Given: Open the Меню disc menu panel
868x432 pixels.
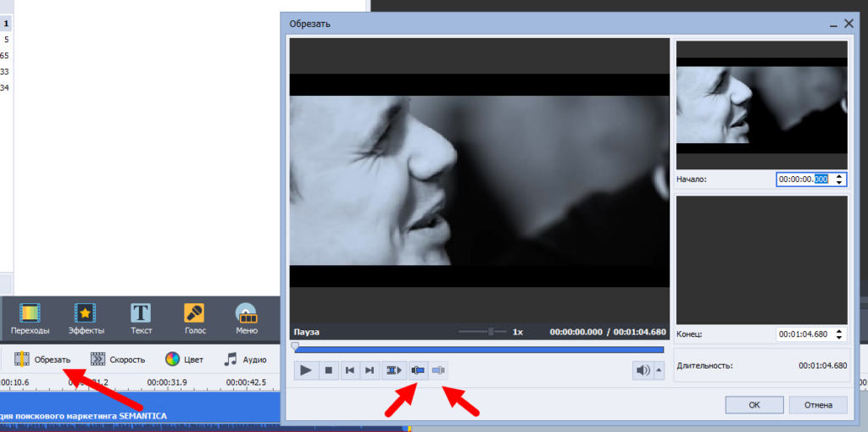Looking at the screenshot, I should pyautogui.click(x=247, y=319).
